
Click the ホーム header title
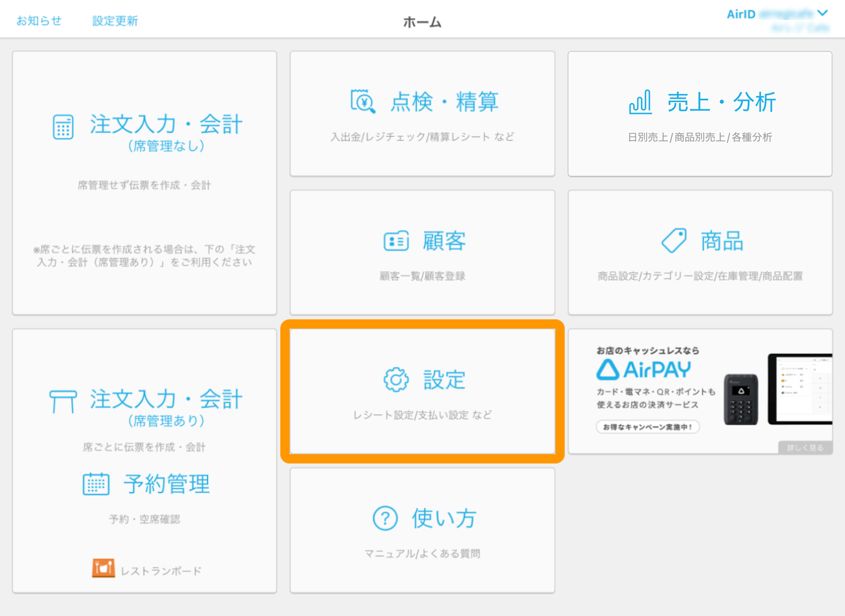pos(422,22)
